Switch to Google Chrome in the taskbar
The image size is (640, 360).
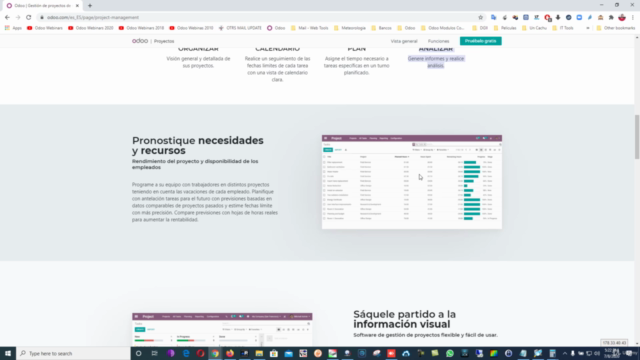215,353
